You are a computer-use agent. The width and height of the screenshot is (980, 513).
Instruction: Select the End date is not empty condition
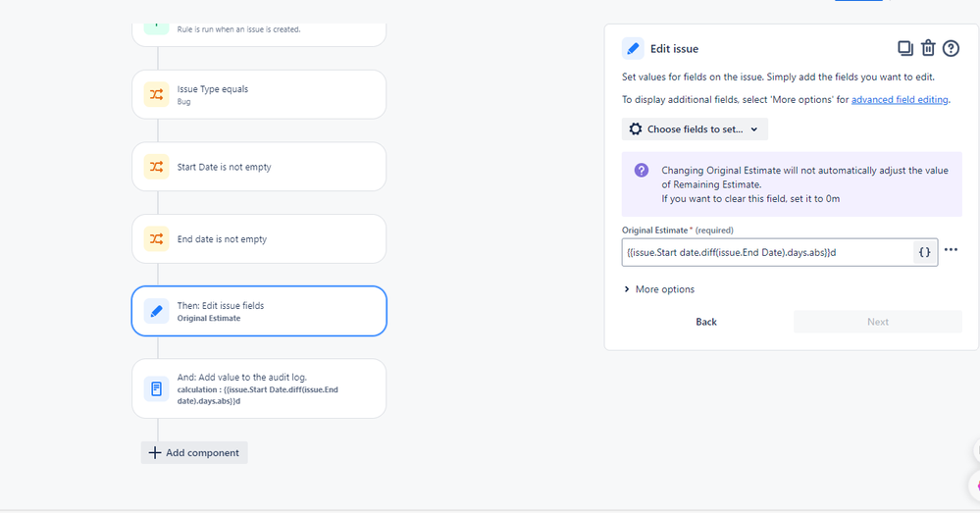pos(259,239)
